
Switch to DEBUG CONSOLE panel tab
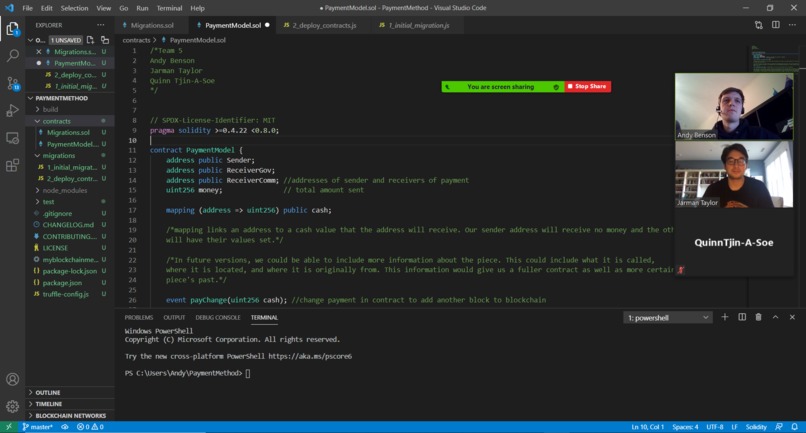(x=218, y=317)
